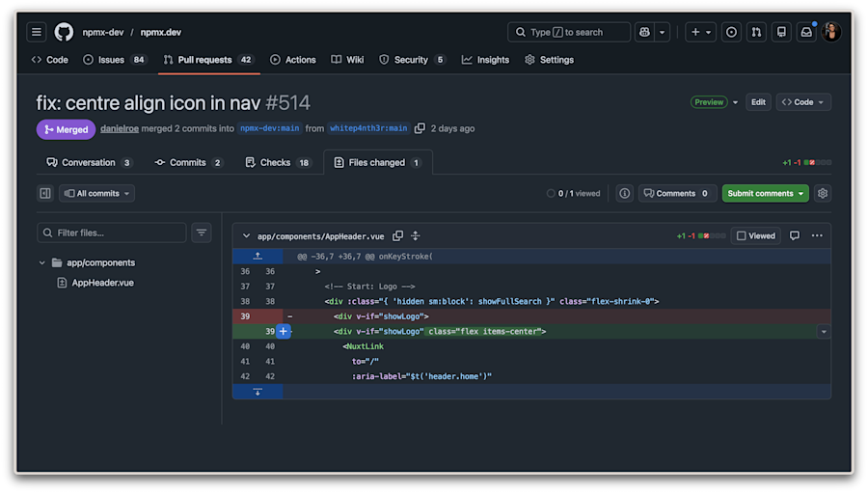868x493 pixels.
Task: Open the Submit comments dropdown
Action: 800,193
